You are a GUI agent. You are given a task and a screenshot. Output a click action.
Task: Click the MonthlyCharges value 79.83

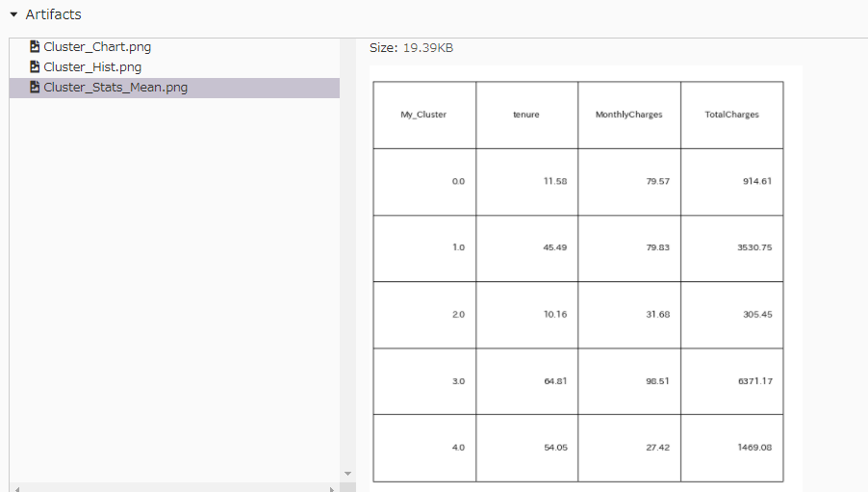click(657, 247)
